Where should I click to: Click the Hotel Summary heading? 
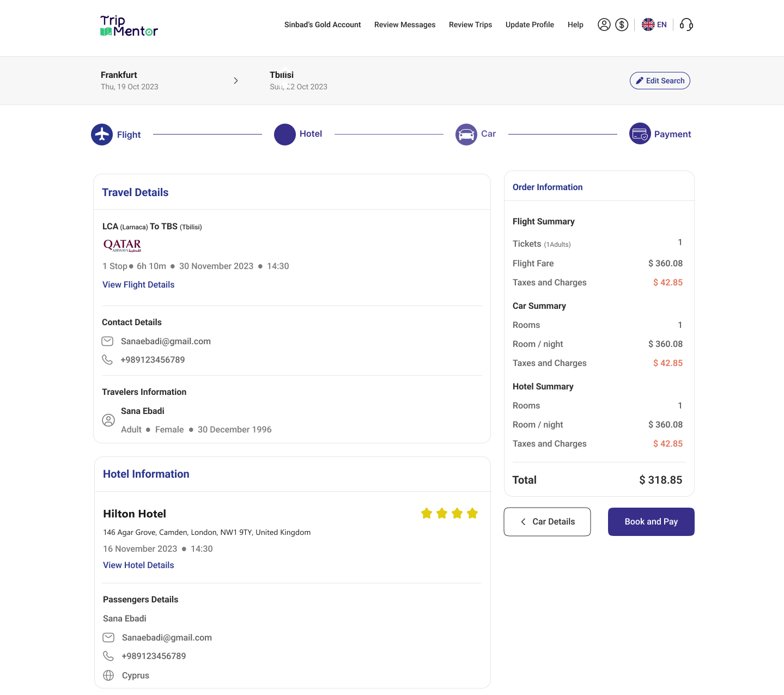543,386
